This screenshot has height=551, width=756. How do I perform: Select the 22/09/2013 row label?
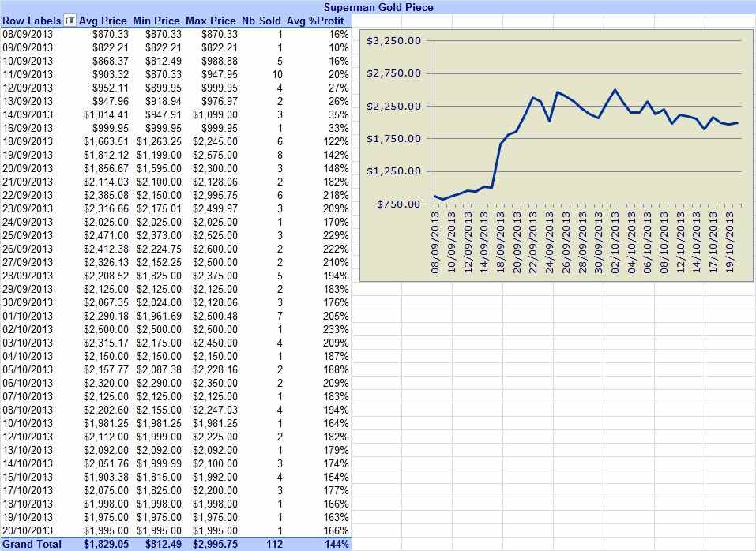[28, 195]
